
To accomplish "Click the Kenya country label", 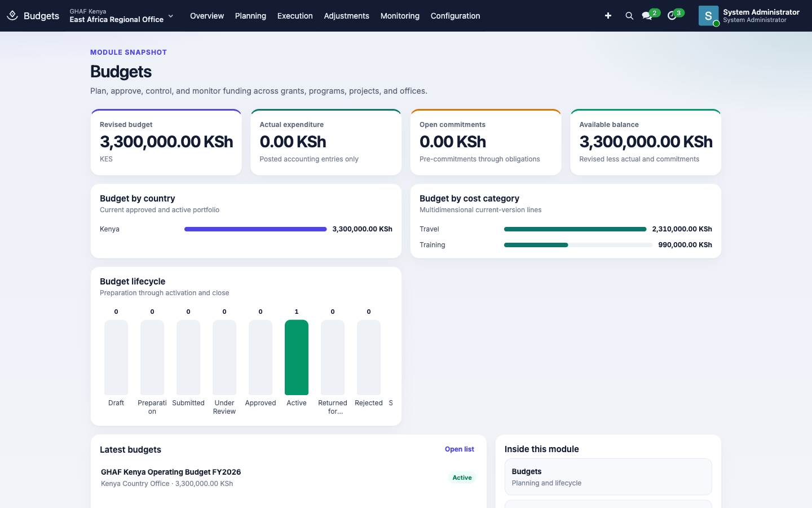I will click(109, 229).
